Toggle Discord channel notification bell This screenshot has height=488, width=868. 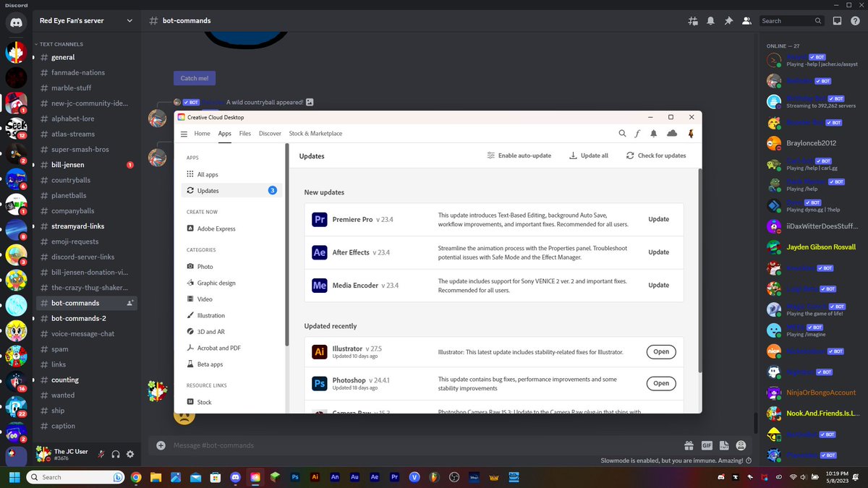point(712,21)
